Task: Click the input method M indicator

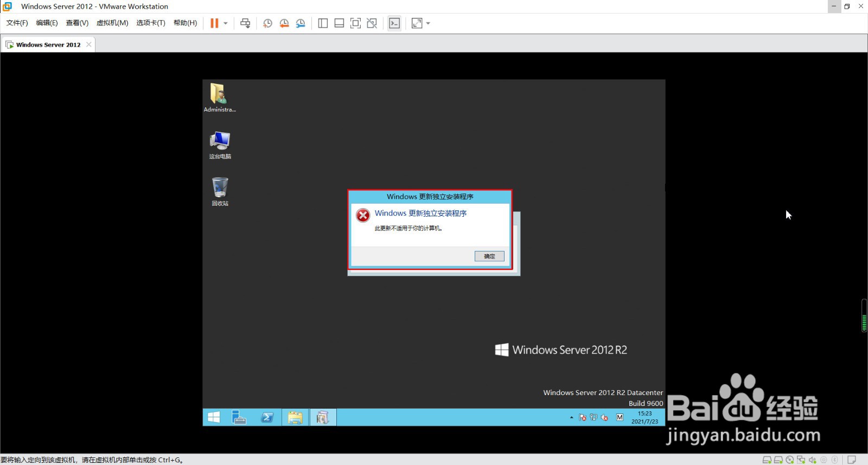Action: pos(620,417)
